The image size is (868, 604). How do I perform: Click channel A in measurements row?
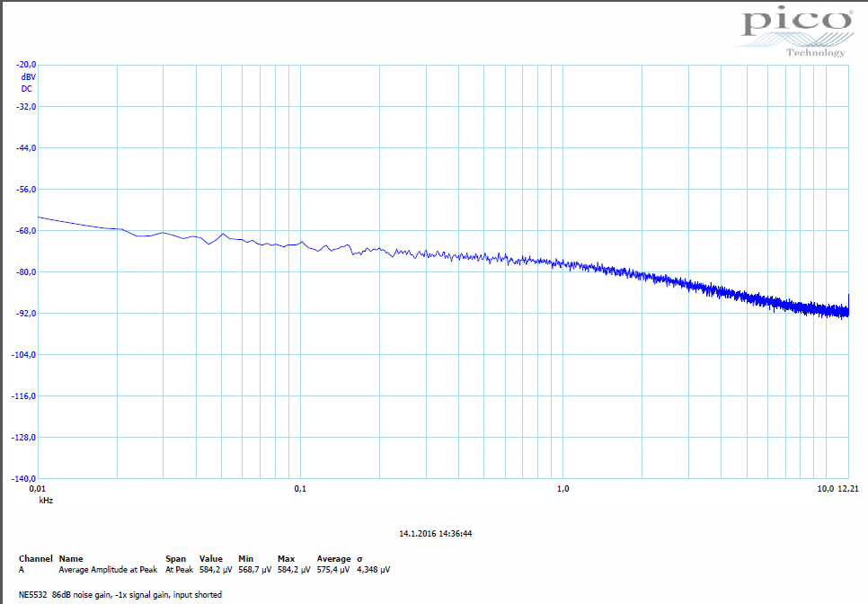(x=22, y=569)
